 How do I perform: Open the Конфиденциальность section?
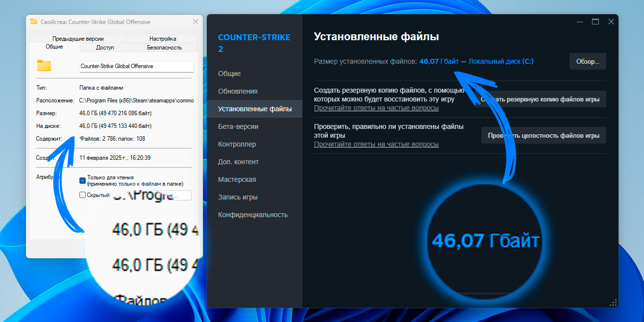(x=253, y=215)
